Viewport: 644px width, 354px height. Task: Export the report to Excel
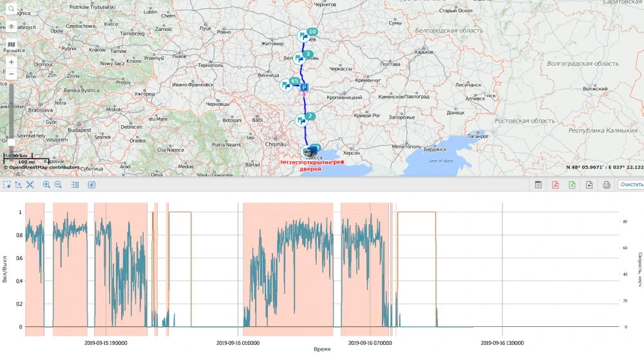pyautogui.click(x=572, y=185)
